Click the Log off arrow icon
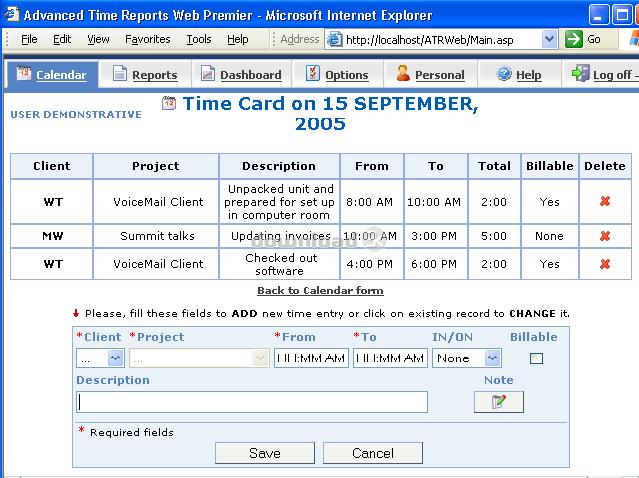The width and height of the screenshot is (639, 478). [x=580, y=73]
